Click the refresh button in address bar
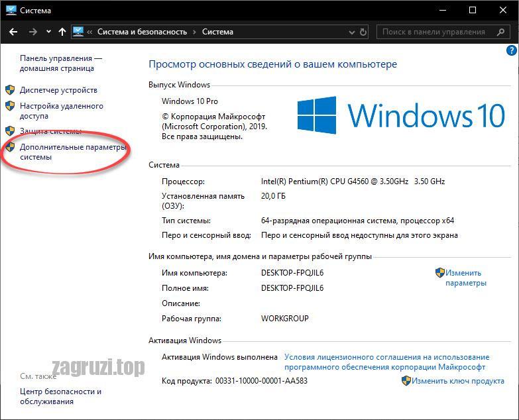Screen dimensions: 519x420 pyautogui.click(x=363, y=32)
